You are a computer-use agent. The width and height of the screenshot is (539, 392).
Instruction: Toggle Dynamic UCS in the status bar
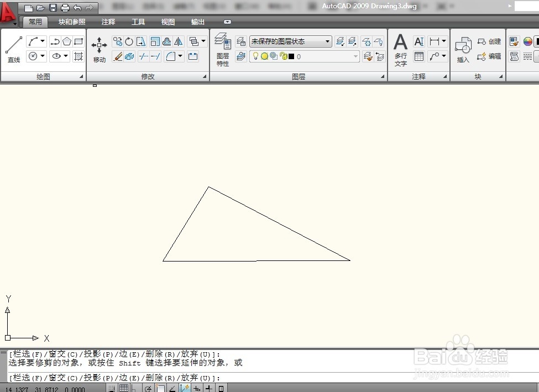(184, 388)
